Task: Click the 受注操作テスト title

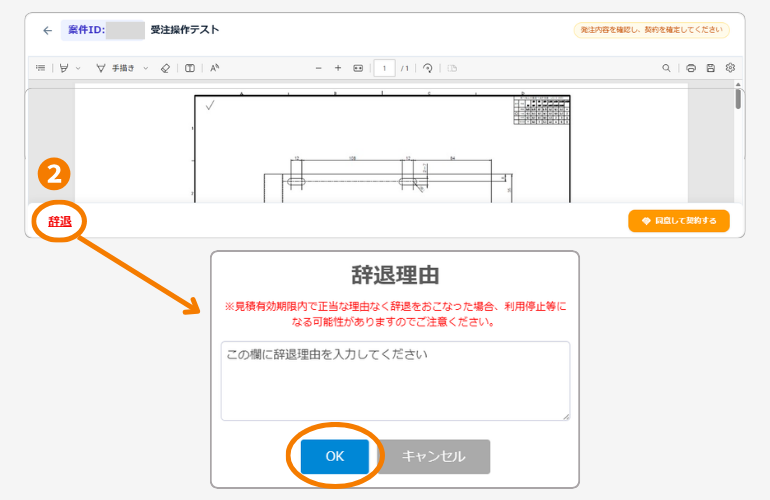Action: point(185,30)
